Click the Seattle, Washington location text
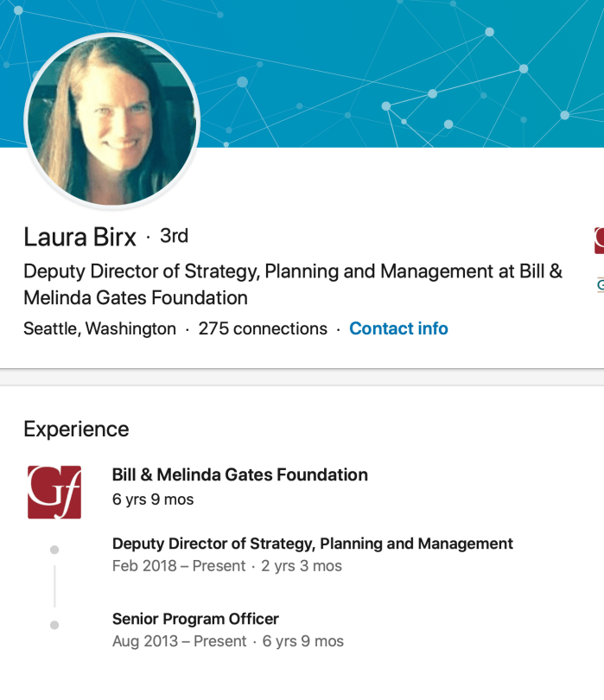Viewport: 604px width, 700px height. [x=99, y=328]
